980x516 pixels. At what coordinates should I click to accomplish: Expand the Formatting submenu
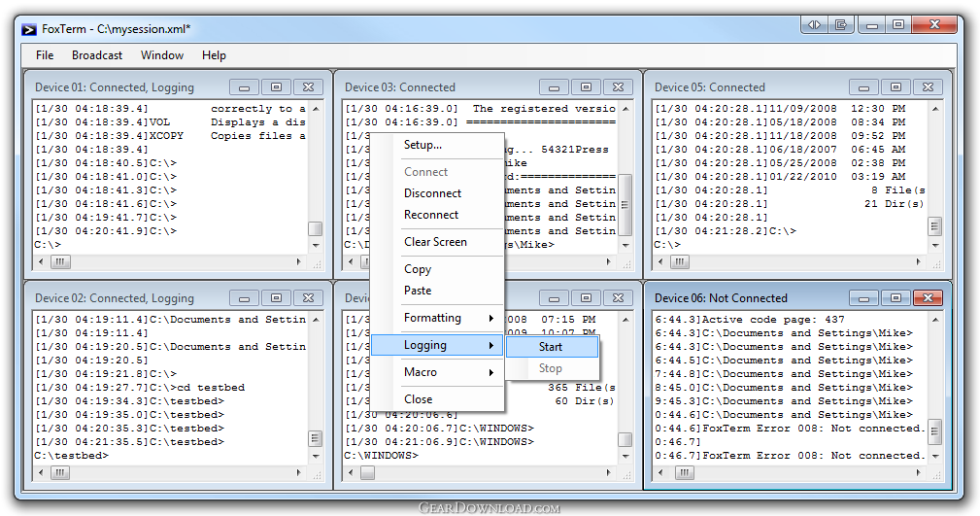pos(437,318)
